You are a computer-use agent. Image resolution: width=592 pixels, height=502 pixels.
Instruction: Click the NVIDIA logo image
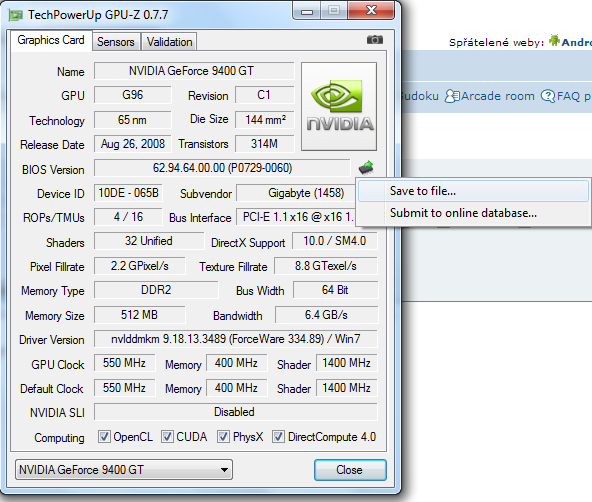[x=339, y=106]
